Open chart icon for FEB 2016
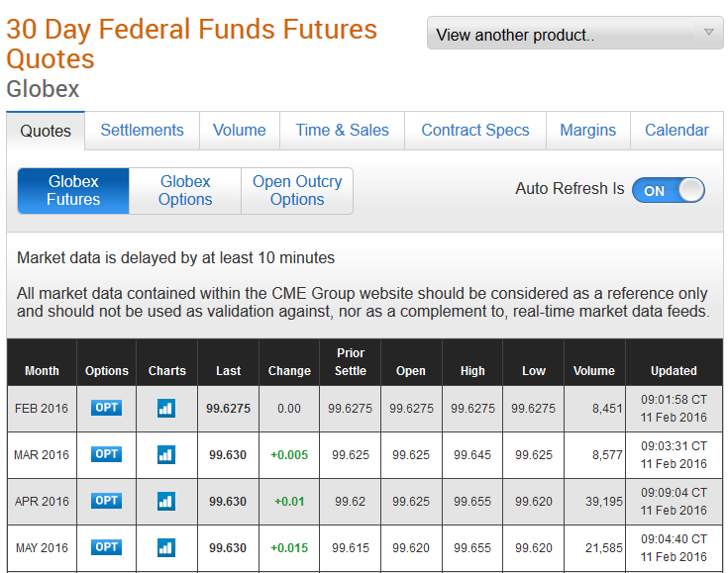This screenshot has height=573, width=728. tap(166, 408)
